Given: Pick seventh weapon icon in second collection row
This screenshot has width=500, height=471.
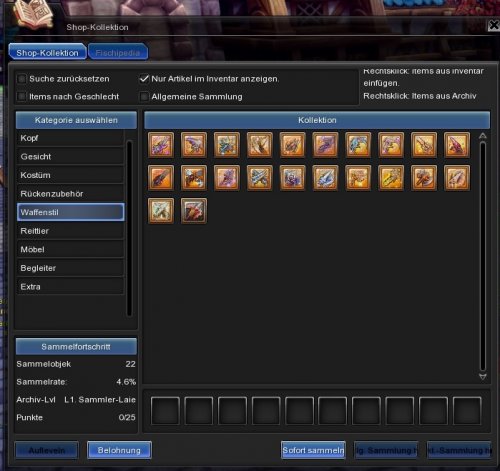Looking at the screenshot, I should coord(358,178).
